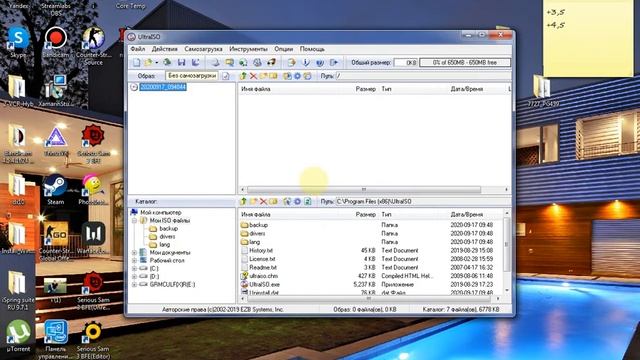Click the New Folder icon in image toolbar
The image size is (640, 360).
pos(263,76)
